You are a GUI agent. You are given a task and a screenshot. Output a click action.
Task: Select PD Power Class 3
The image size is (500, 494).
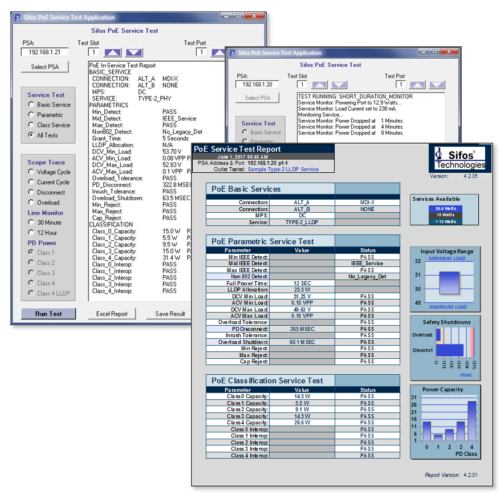pyautogui.click(x=31, y=273)
